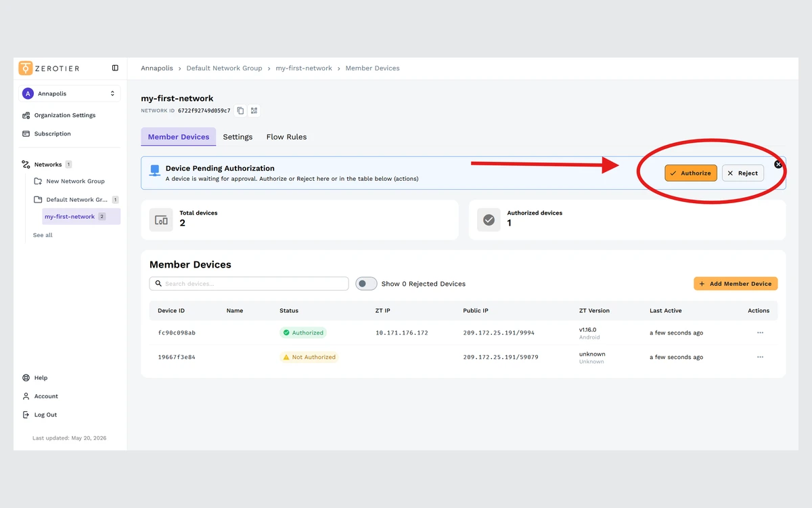Click Add Member Device button
This screenshot has width=812, height=508.
(736, 284)
